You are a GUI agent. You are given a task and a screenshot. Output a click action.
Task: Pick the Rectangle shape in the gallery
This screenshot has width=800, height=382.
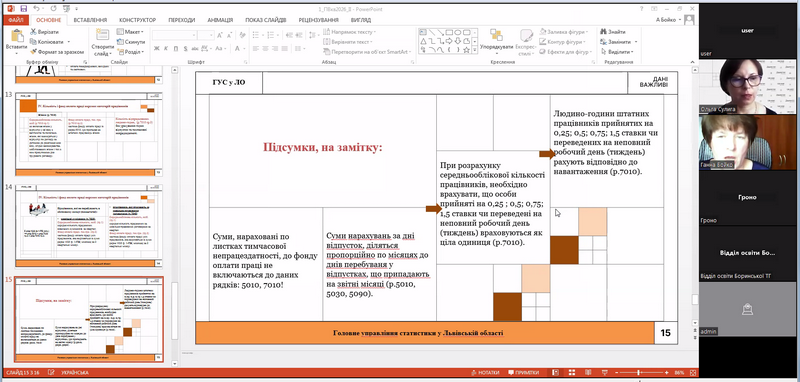pos(449,32)
